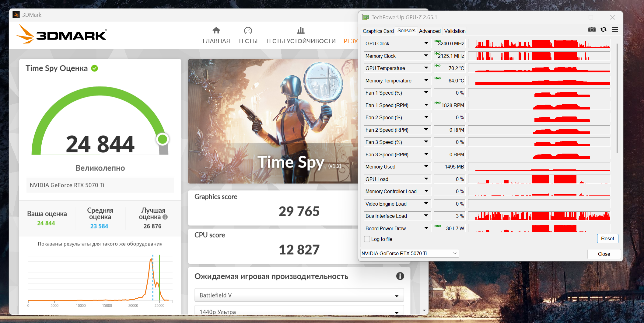Switch to the Advanced tab
This screenshot has width=644, height=323.
tap(430, 31)
